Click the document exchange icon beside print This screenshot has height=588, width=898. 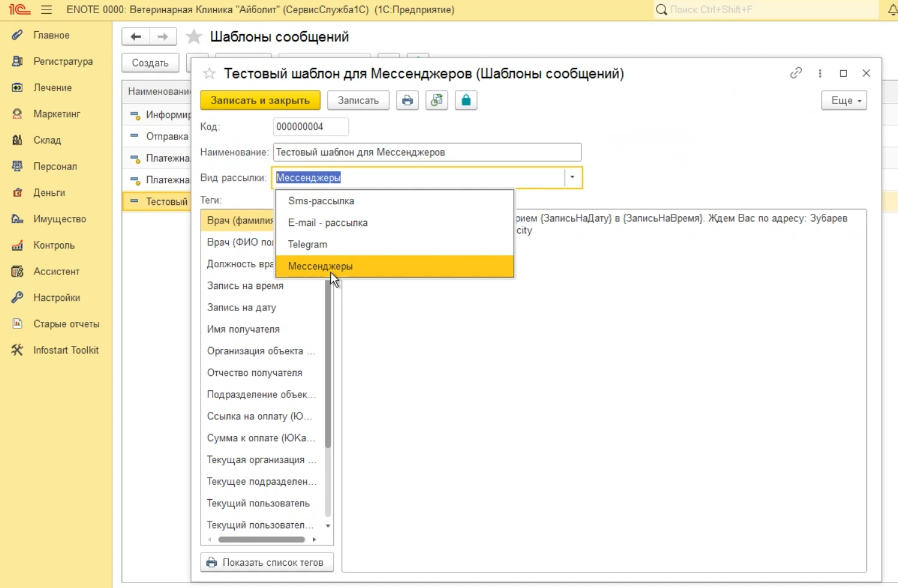pyautogui.click(x=437, y=100)
